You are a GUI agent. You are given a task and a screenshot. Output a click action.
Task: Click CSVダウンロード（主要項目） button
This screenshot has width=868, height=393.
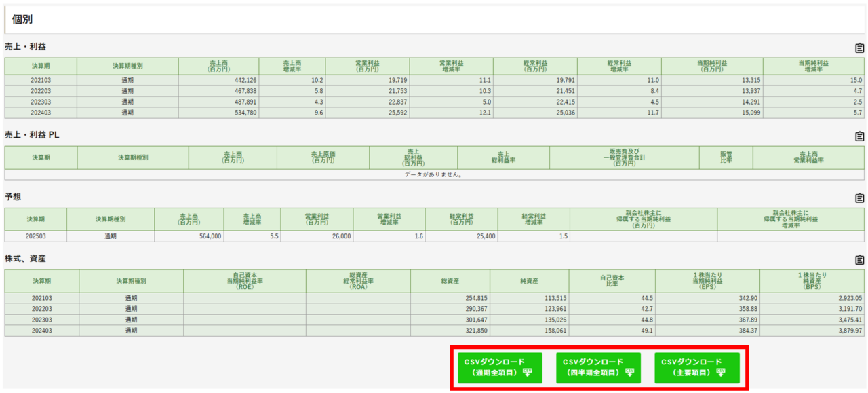pyautogui.click(x=696, y=368)
